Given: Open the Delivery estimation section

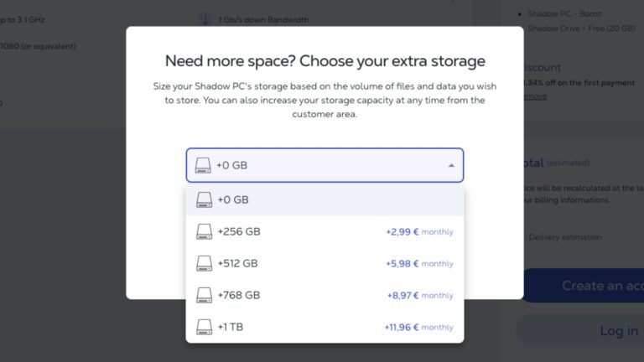Looking at the screenshot, I should click(x=564, y=237).
